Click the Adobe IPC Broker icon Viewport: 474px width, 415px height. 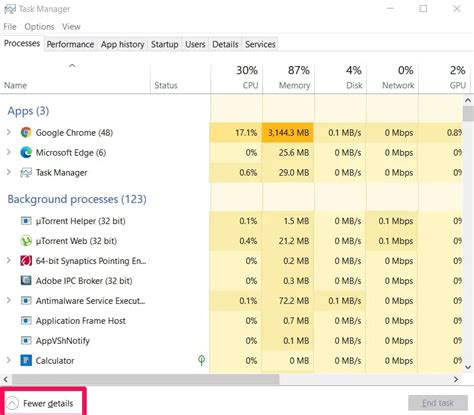coord(26,281)
